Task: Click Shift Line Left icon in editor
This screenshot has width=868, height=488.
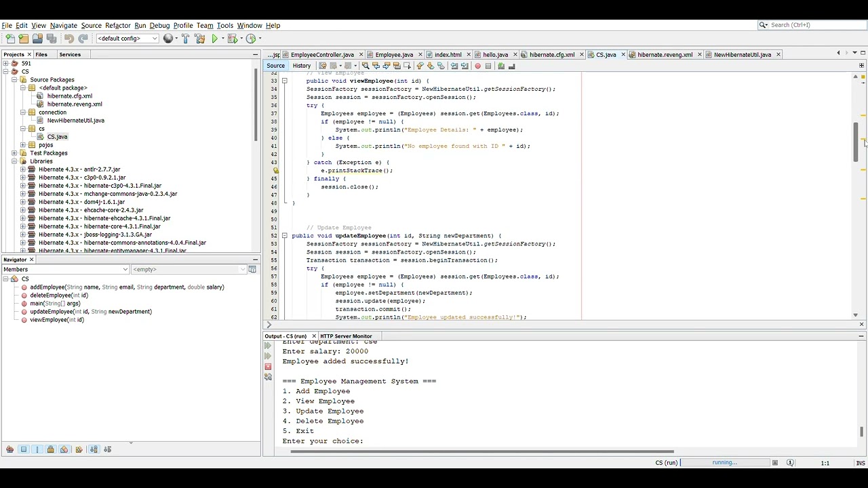Action: click(454, 66)
